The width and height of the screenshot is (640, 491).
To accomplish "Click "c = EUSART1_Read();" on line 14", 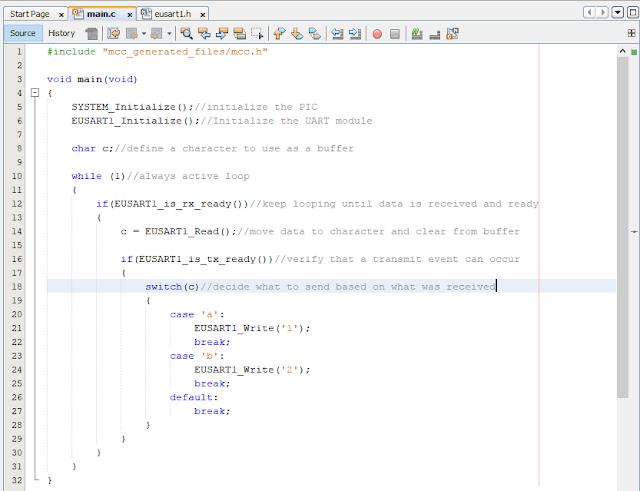I will tap(178, 231).
